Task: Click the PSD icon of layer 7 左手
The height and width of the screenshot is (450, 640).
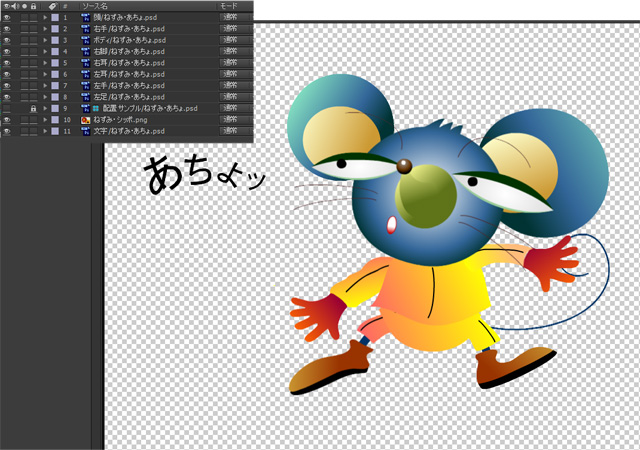Action: (85, 86)
